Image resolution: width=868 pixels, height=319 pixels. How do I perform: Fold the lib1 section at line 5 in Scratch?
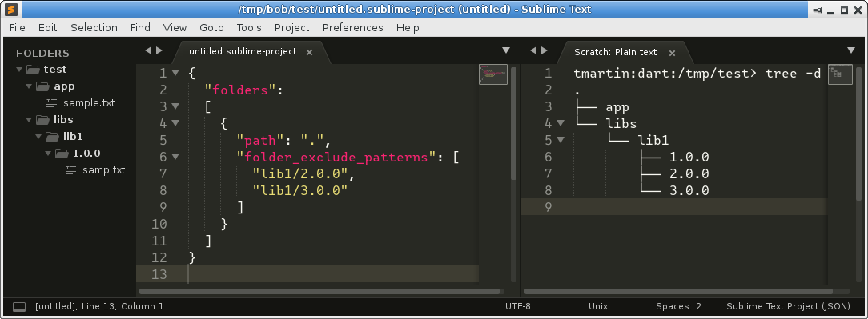coord(561,140)
